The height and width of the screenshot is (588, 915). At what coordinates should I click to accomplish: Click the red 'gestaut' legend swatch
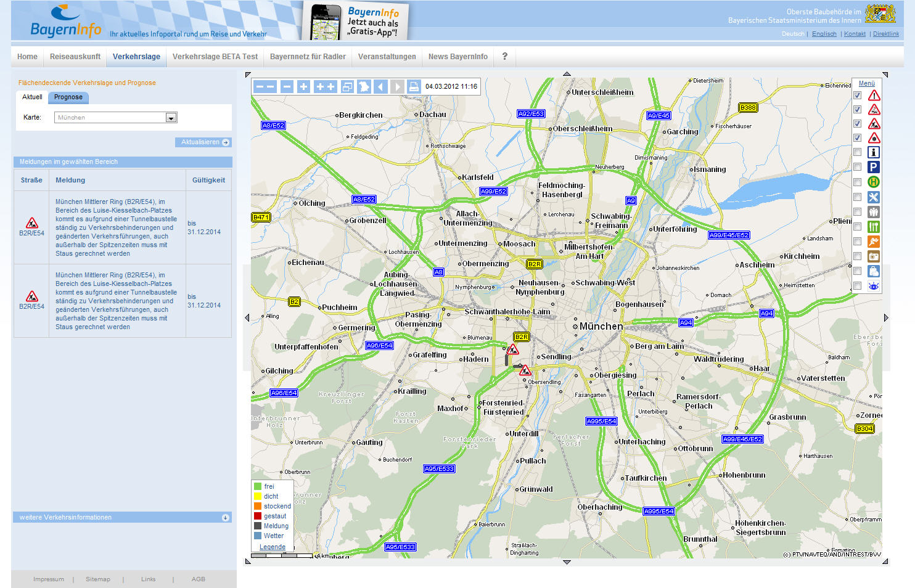click(258, 516)
